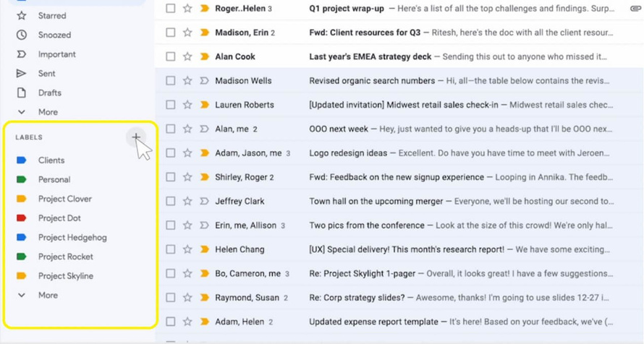Image resolution: width=644 pixels, height=344 pixels.
Task: Click the Sent arrow icon in sidebar
Action: 22,74
